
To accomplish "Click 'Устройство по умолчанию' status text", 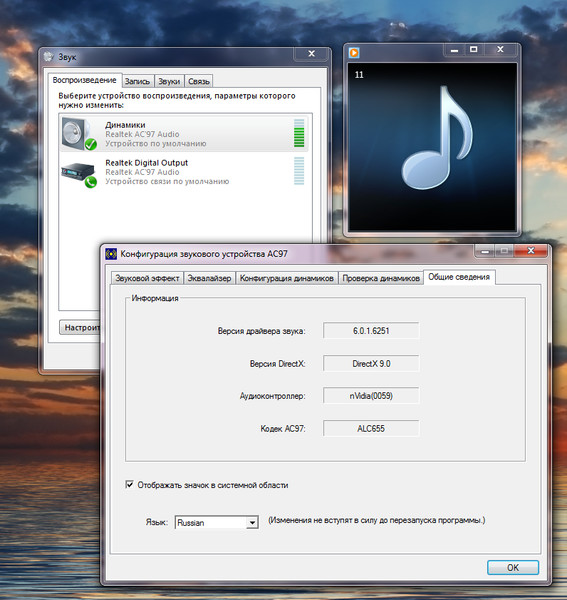I will pyautogui.click(x=156, y=143).
